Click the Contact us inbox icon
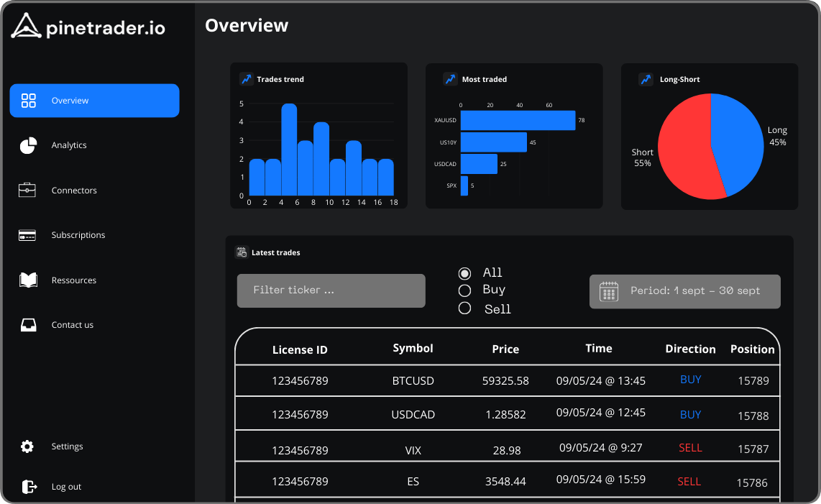The width and height of the screenshot is (821, 504). point(28,325)
